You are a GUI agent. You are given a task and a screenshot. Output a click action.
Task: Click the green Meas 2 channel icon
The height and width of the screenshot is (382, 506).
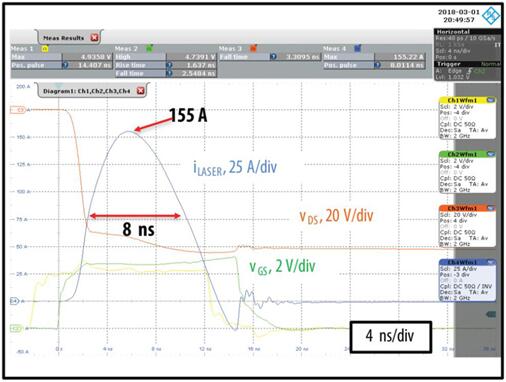click(150, 49)
